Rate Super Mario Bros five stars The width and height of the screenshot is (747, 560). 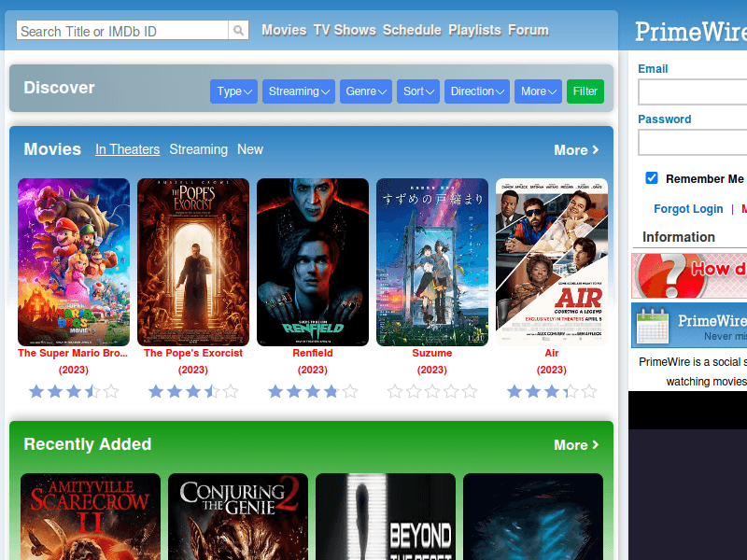(111, 392)
